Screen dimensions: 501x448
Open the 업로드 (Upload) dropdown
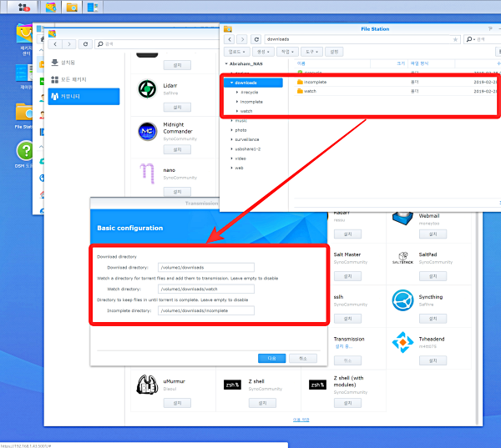(237, 52)
